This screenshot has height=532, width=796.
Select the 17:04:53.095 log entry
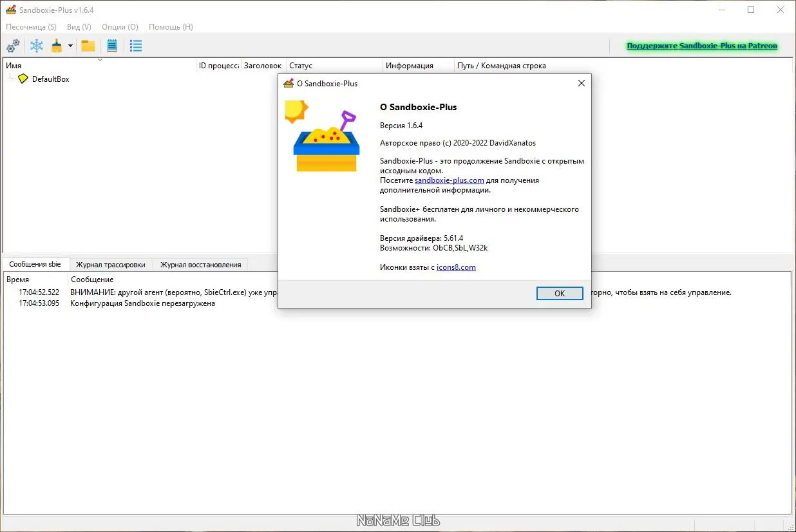click(x=39, y=303)
